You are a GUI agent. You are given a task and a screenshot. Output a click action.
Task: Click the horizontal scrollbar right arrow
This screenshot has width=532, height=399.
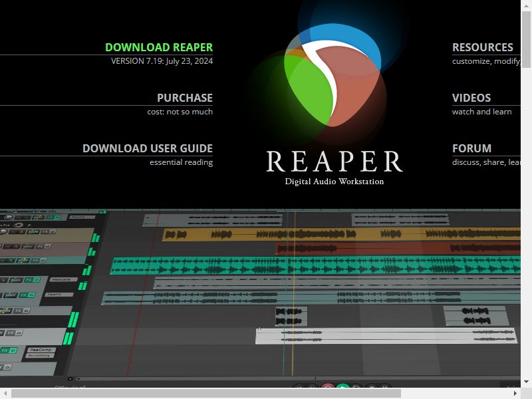515,393
